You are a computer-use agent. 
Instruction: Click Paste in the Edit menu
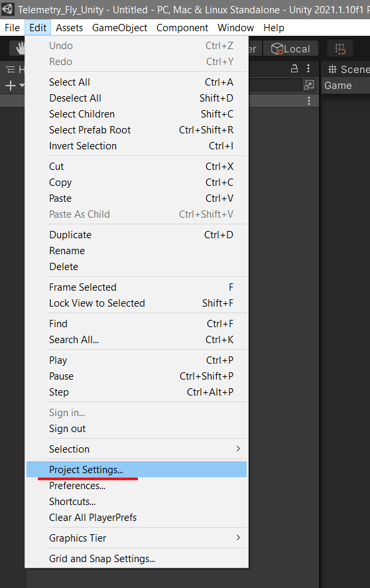pos(137,198)
